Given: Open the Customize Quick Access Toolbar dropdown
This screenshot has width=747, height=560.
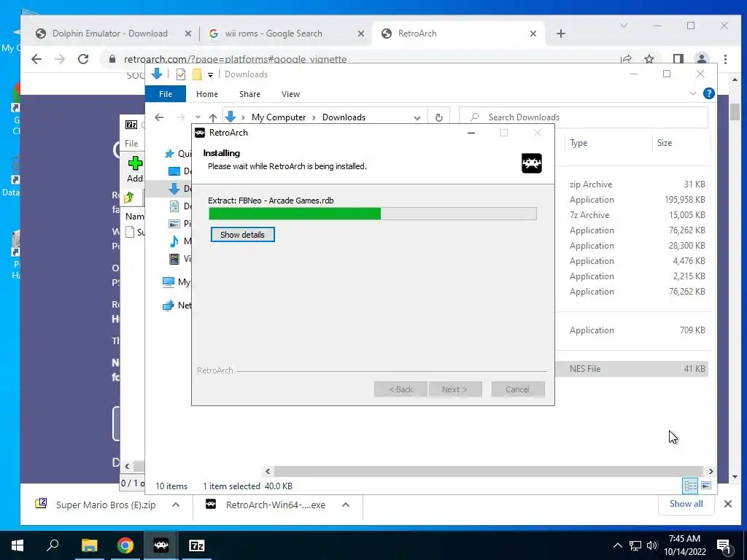Looking at the screenshot, I should pos(210,75).
